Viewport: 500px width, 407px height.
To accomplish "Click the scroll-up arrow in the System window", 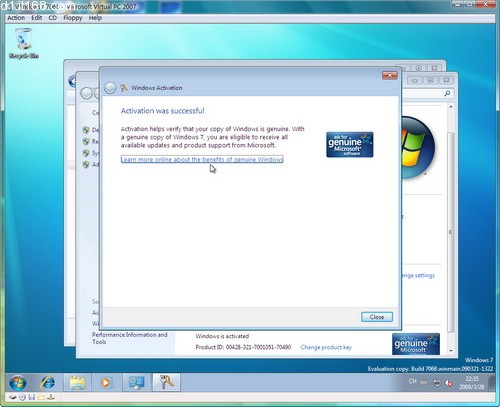I will [x=451, y=107].
